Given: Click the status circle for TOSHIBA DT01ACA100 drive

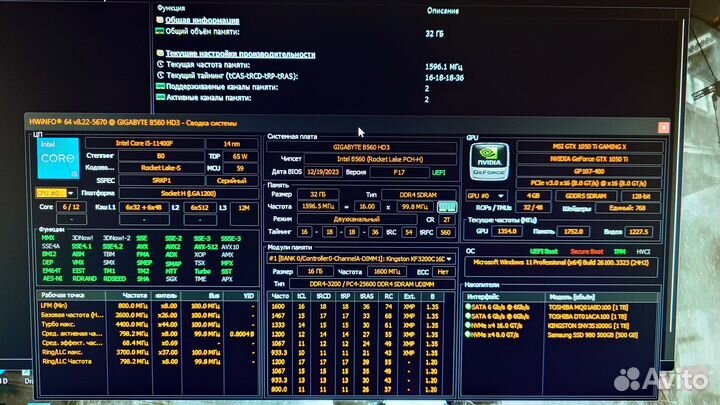Looking at the screenshot, I should 468,316.
